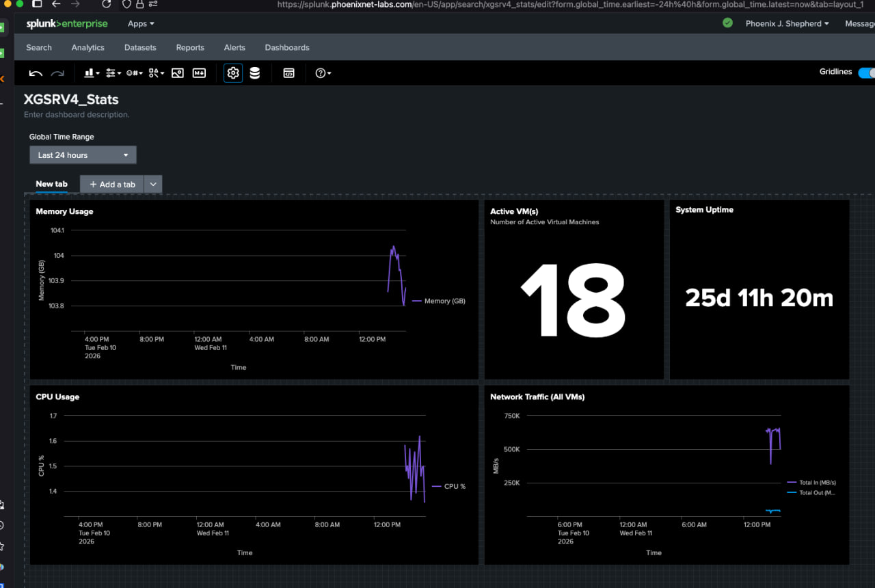Screen dimensions: 875x588
Task: Open the help menu dropdown
Action: click(323, 73)
